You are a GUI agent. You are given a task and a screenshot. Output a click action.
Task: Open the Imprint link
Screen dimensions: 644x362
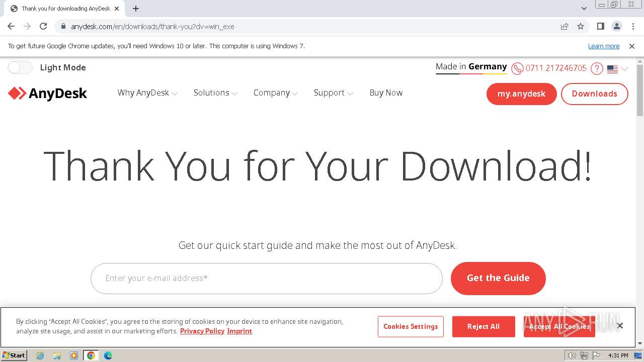239,331
